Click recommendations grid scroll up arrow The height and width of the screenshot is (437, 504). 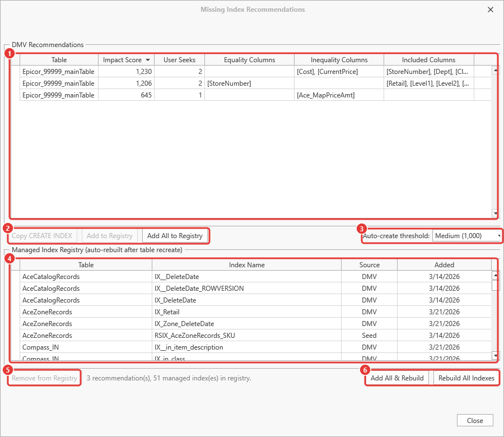pyautogui.click(x=496, y=70)
